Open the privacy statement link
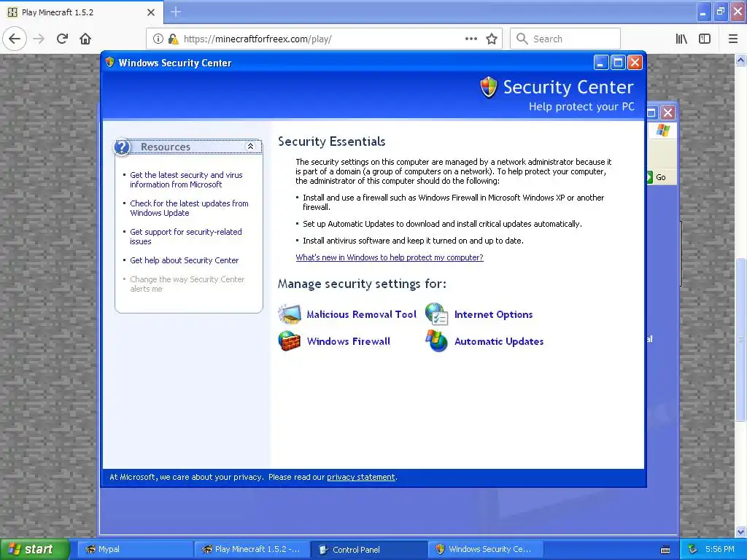This screenshot has width=747, height=560. tap(360, 477)
